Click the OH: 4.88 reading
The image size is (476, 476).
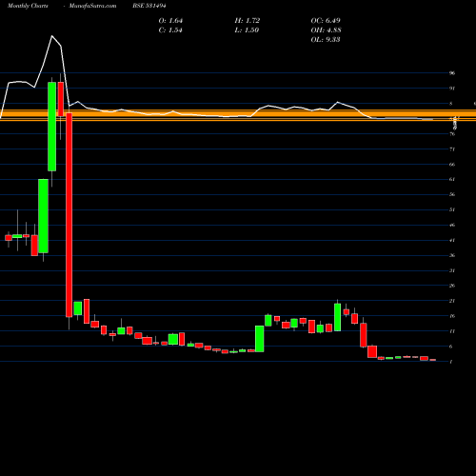tap(326, 30)
